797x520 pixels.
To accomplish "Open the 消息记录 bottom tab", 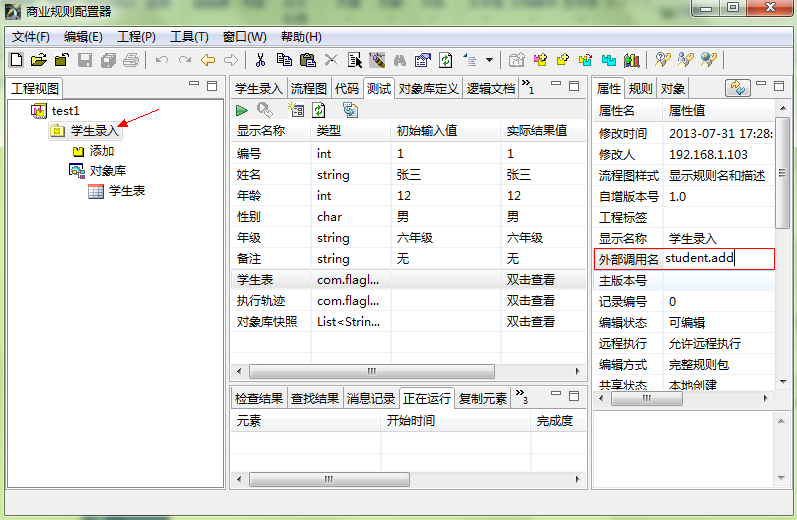I will click(x=371, y=399).
